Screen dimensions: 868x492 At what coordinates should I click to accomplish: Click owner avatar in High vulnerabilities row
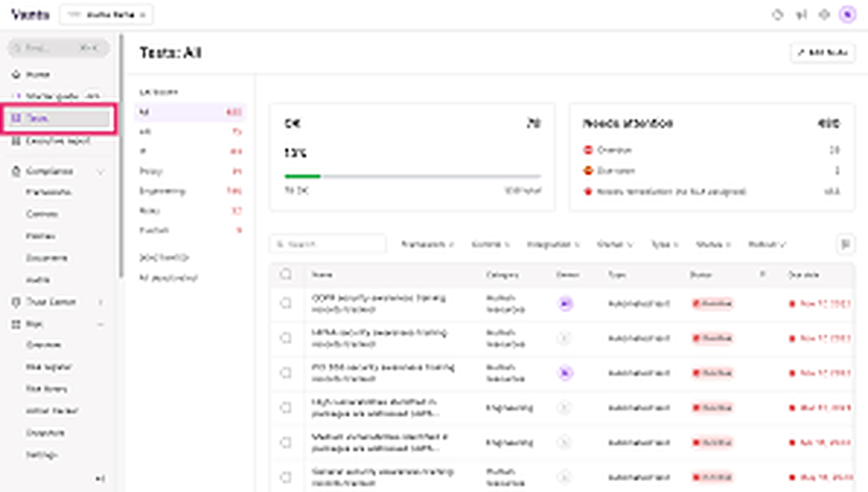coord(564,408)
